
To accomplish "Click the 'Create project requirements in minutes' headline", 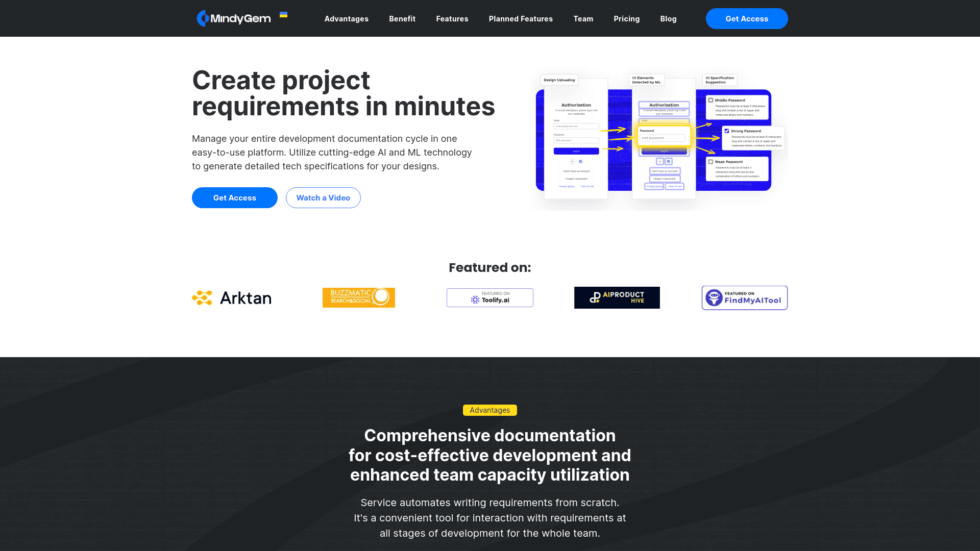I will point(344,93).
